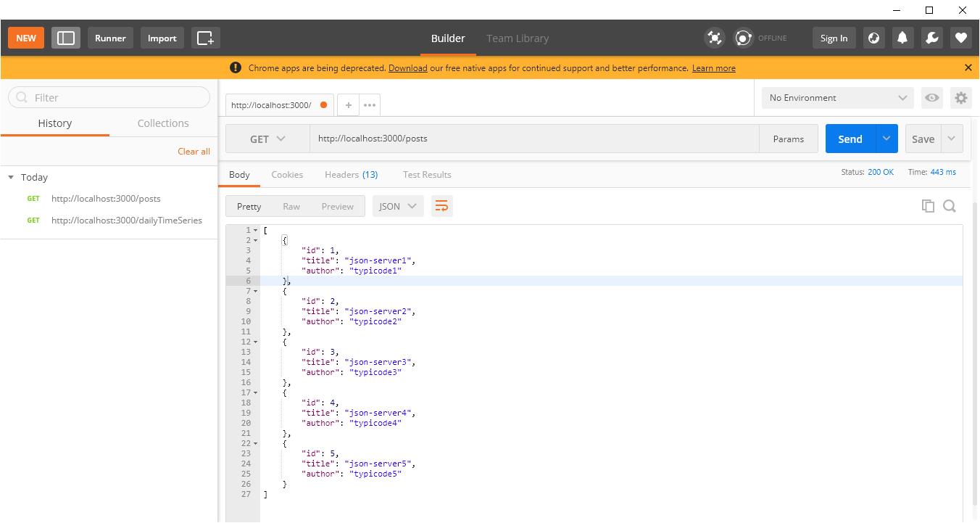The height and width of the screenshot is (523, 980).
Task: Collapse the JSON fold arrow on line 2
Action: point(255,240)
